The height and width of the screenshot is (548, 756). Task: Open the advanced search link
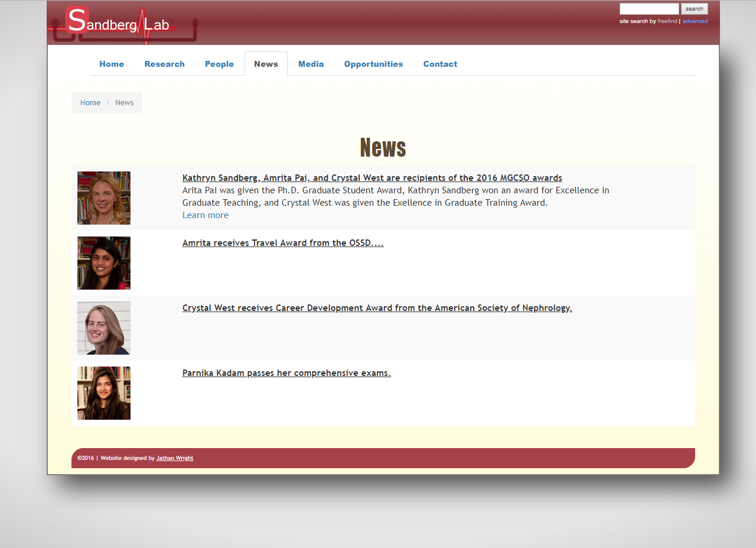click(x=695, y=21)
